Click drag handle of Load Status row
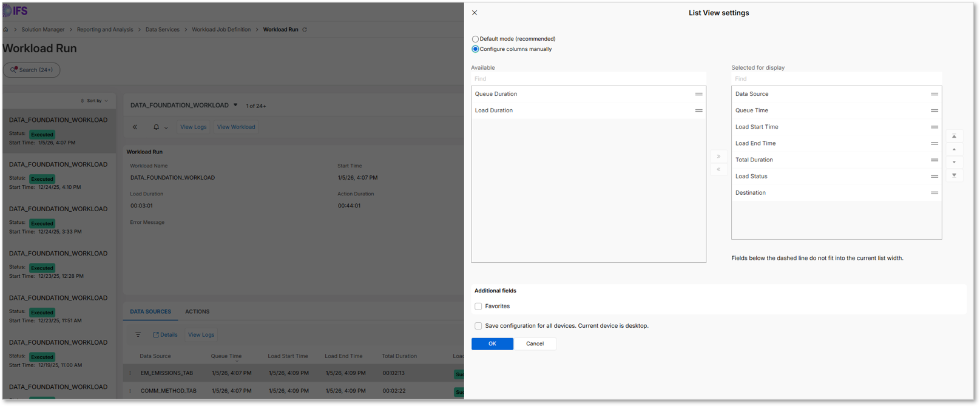This screenshot has height=406, width=980. tap(934, 176)
